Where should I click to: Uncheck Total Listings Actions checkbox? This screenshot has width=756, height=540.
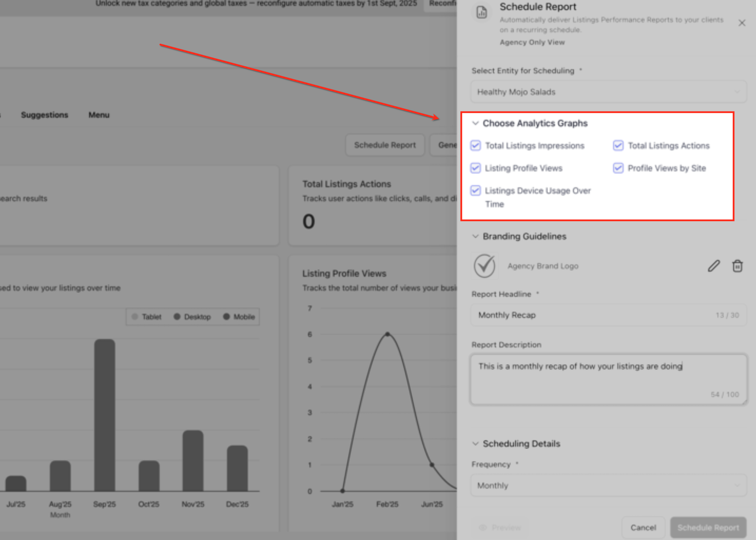tap(618, 146)
